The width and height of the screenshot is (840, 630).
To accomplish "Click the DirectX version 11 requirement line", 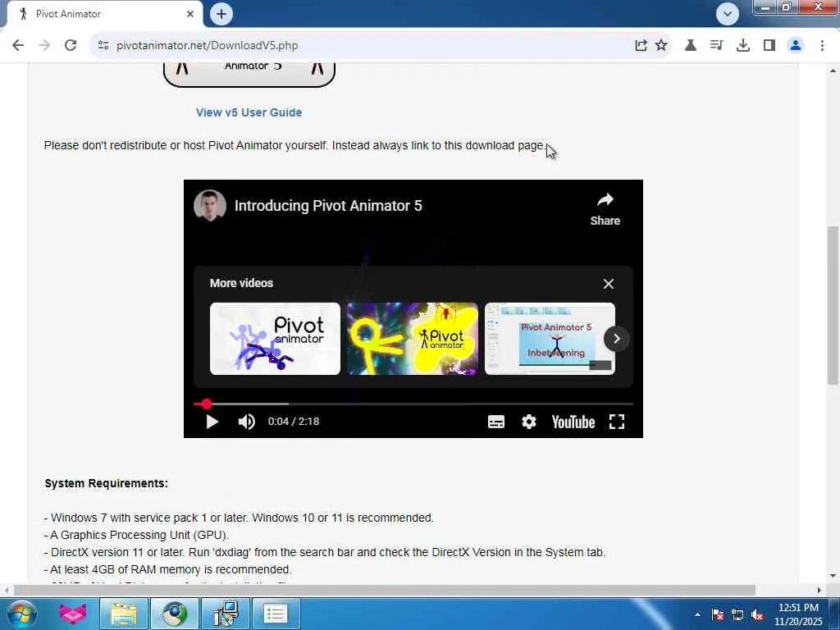I will (325, 552).
